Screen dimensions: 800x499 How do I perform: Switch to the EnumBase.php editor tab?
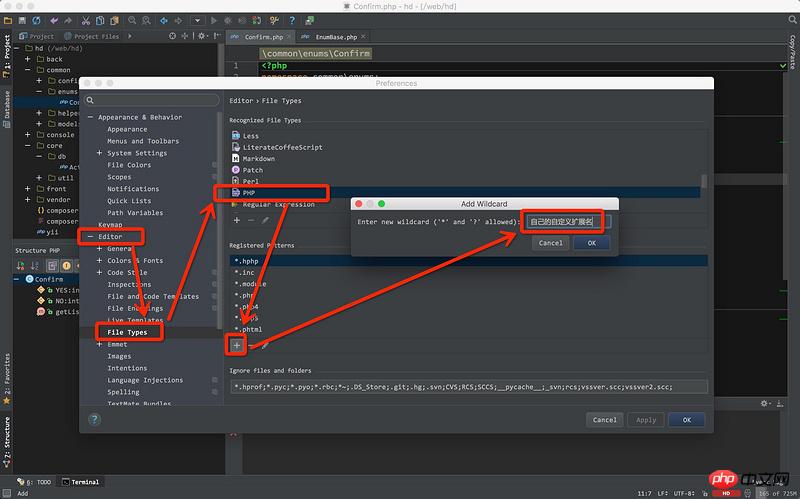(x=333, y=37)
